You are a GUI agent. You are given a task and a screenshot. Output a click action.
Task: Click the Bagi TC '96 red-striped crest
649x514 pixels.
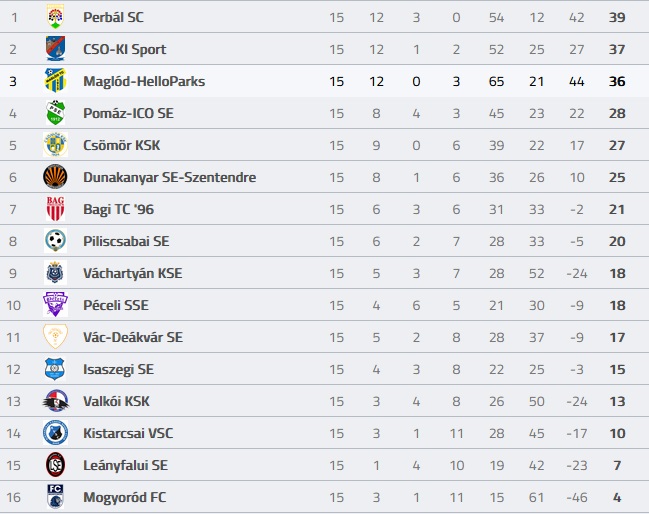(x=55, y=209)
